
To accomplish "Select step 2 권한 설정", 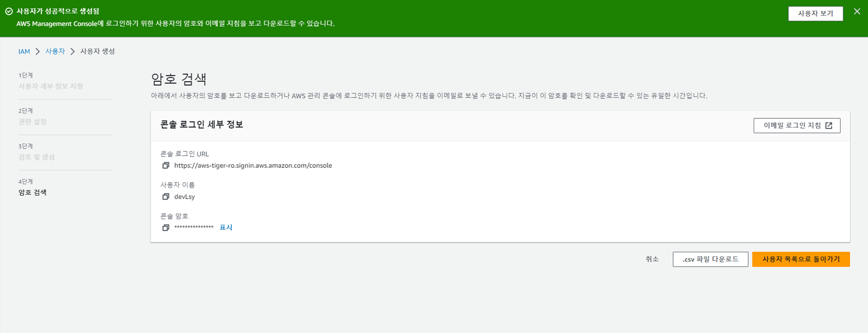I will [33, 122].
